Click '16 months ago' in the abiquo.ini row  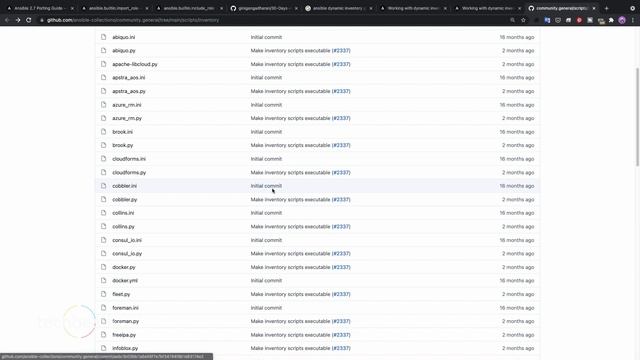[517, 37]
